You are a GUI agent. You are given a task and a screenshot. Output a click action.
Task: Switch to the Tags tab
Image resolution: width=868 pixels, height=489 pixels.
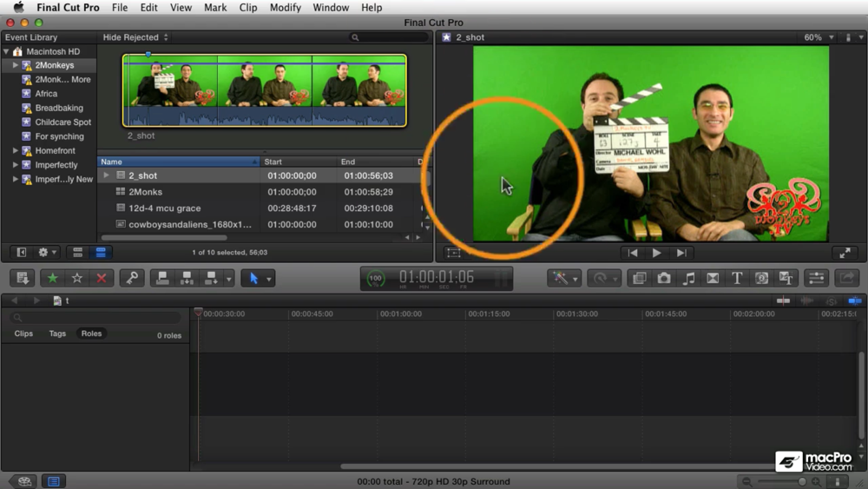[57, 334]
